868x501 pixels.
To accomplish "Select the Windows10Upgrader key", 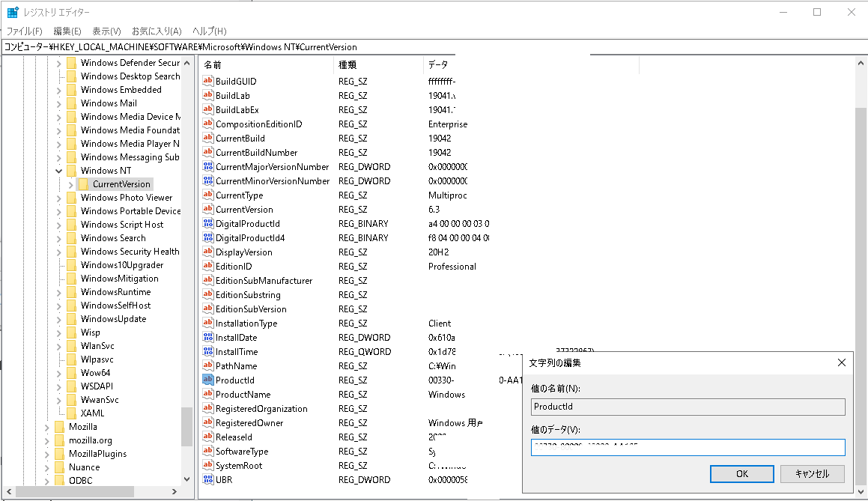I will pyautogui.click(x=122, y=265).
